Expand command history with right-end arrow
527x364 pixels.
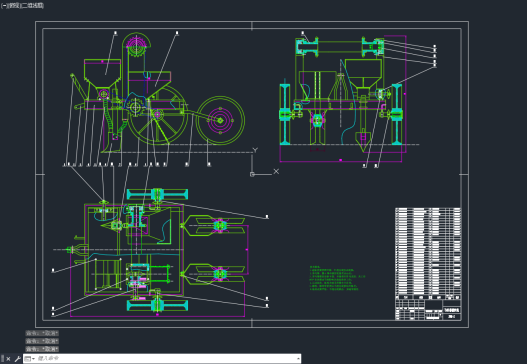coord(298,359)
